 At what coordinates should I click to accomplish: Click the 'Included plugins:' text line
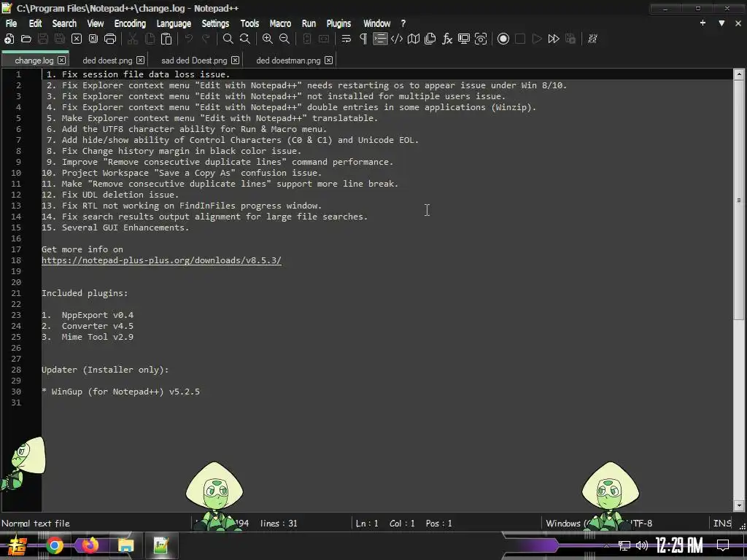point(85,293)
